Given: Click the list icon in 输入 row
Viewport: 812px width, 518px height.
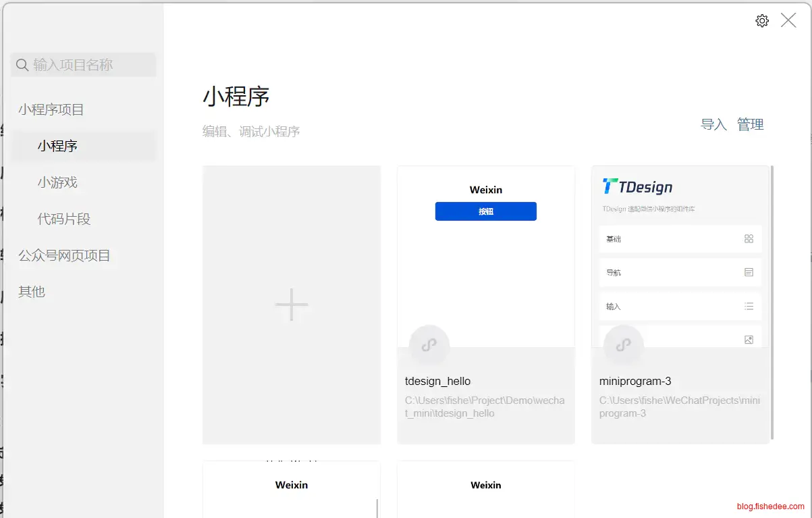Looking at the screenshot, I should pos(749,306).
